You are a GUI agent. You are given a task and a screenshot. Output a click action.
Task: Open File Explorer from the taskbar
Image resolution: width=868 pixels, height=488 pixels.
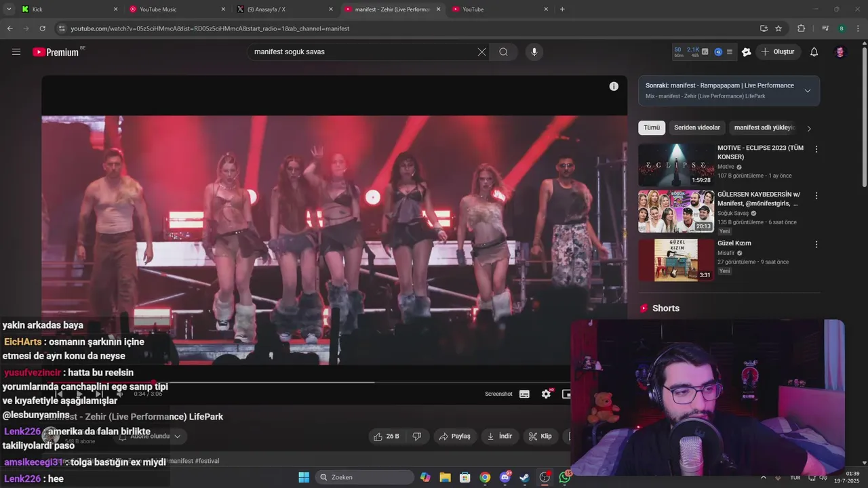pos(445,477)
